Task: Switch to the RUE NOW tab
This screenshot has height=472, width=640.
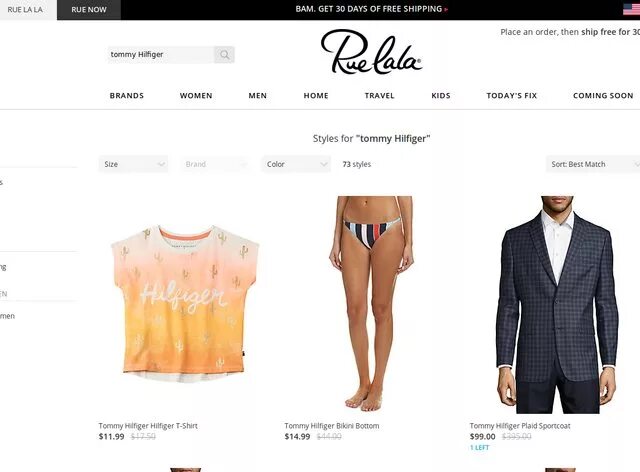Action: pyautogui.click(x=89, y=10)
